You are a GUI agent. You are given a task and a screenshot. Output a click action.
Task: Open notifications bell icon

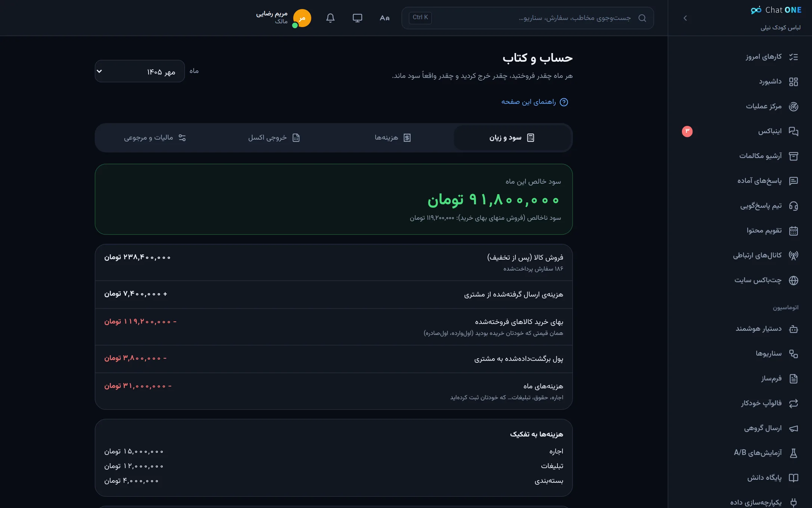330,18
